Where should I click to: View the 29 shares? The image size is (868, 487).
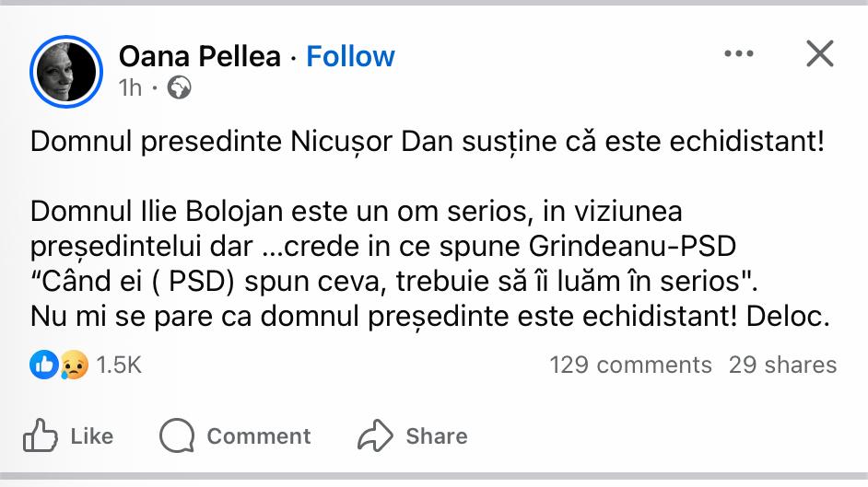click(x=782, y=365)
